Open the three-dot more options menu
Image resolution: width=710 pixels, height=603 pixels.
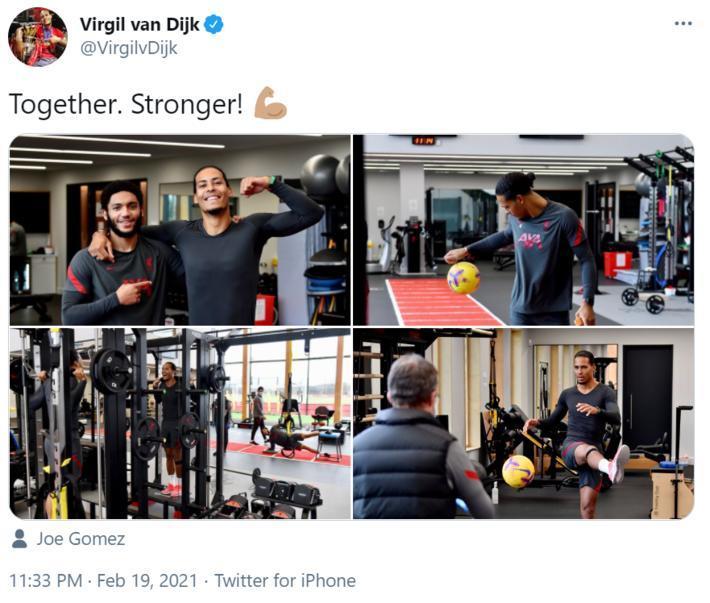(683, 23)
